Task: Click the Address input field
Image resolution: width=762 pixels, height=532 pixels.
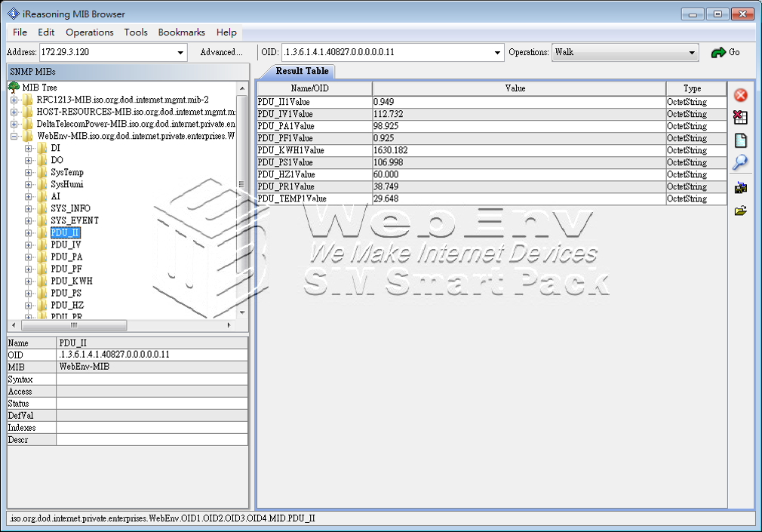Action: (107, 53)
